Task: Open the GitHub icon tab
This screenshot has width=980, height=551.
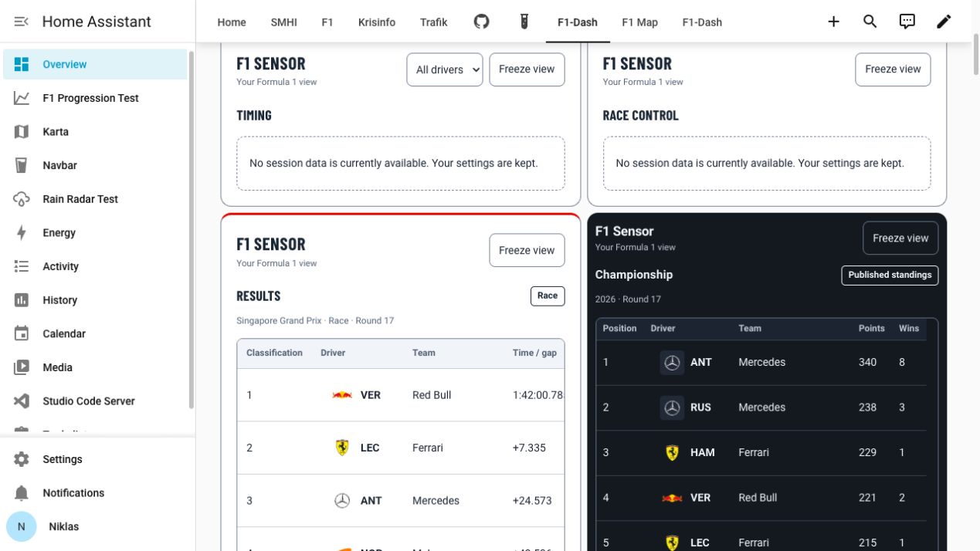Action: click(x=482, y=22)
